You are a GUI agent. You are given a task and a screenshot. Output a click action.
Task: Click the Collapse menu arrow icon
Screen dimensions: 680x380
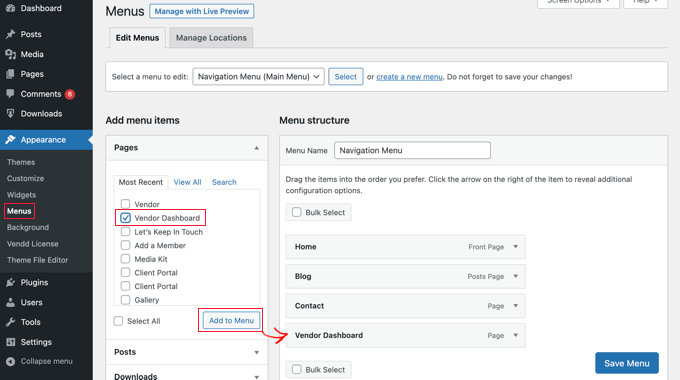[10, 361]
